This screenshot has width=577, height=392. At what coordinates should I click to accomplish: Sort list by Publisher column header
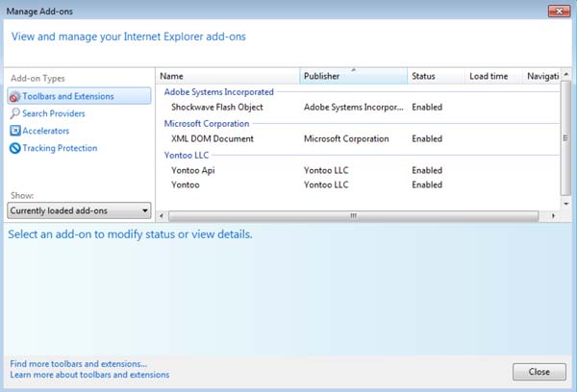(351, 76)
